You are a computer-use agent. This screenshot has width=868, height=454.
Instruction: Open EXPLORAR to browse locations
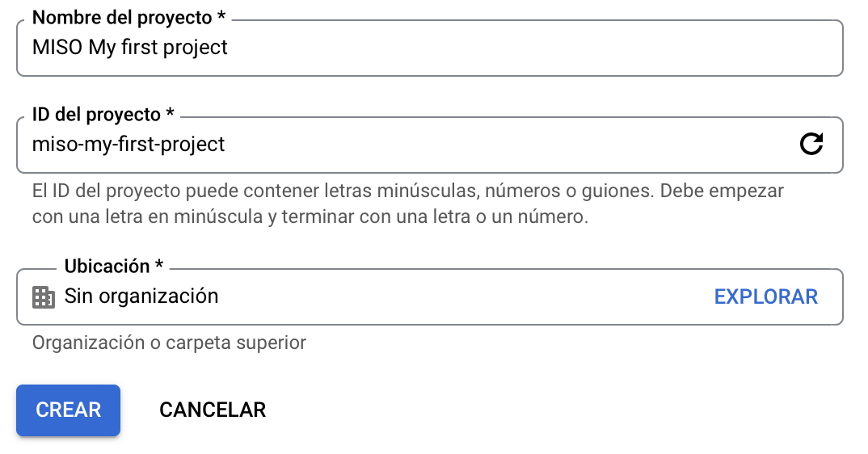pos(765,296)
